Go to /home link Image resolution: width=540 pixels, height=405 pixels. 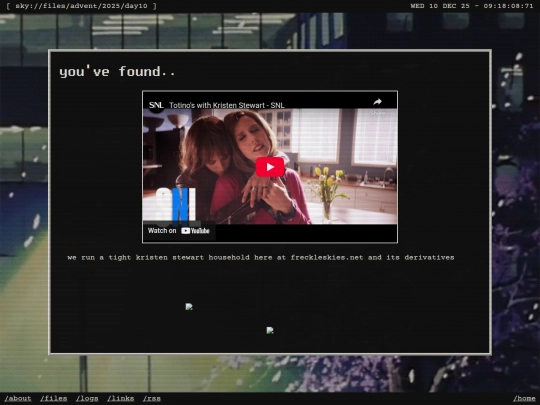(x=524, y=398)
